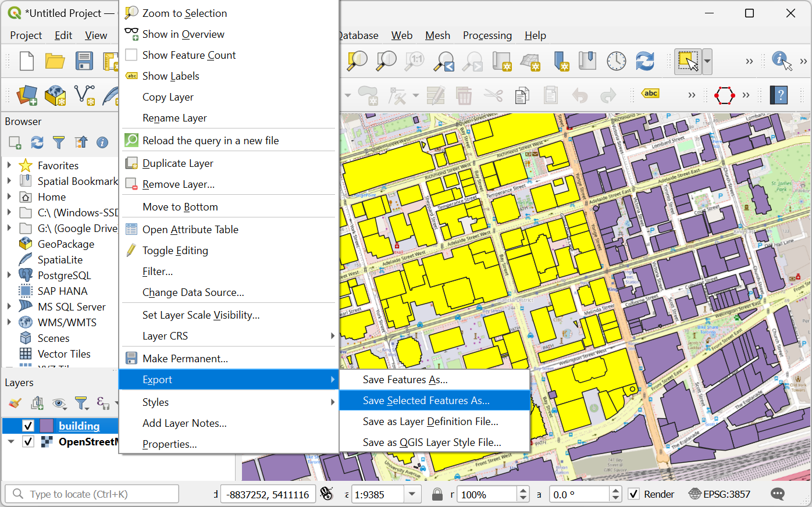Open the New Project blank page icon
The height and width of the screenshot is (507, 812).
pos(27,61)
